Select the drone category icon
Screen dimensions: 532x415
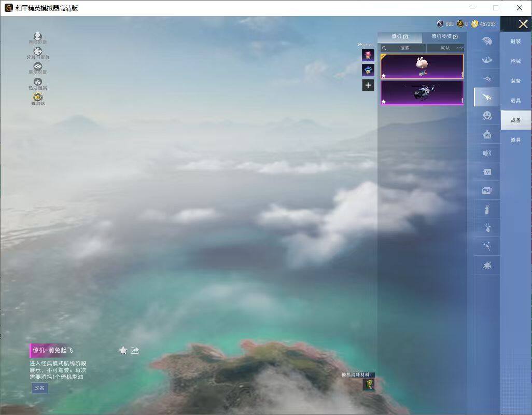(487, 79)
